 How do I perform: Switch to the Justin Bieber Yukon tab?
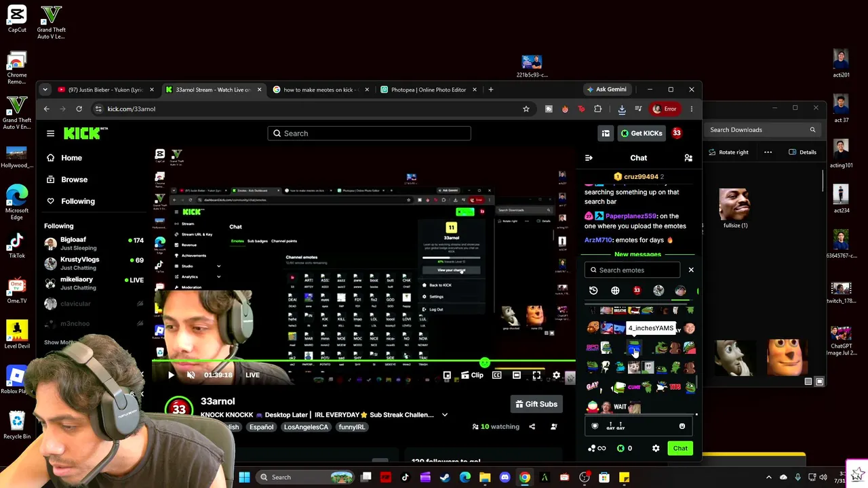click(x=105, y=89)
